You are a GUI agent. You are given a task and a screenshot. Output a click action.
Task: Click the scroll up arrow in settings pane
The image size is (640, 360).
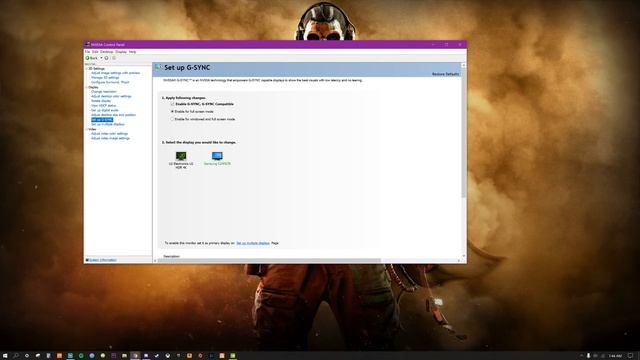point(464,65)
